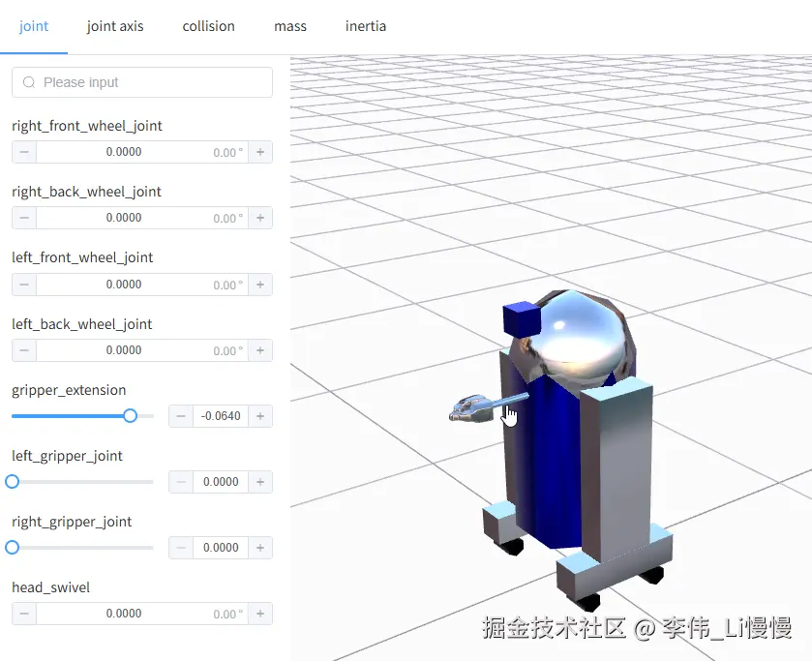
Task: Click the search magnifier icon
Action: point(29,82)
